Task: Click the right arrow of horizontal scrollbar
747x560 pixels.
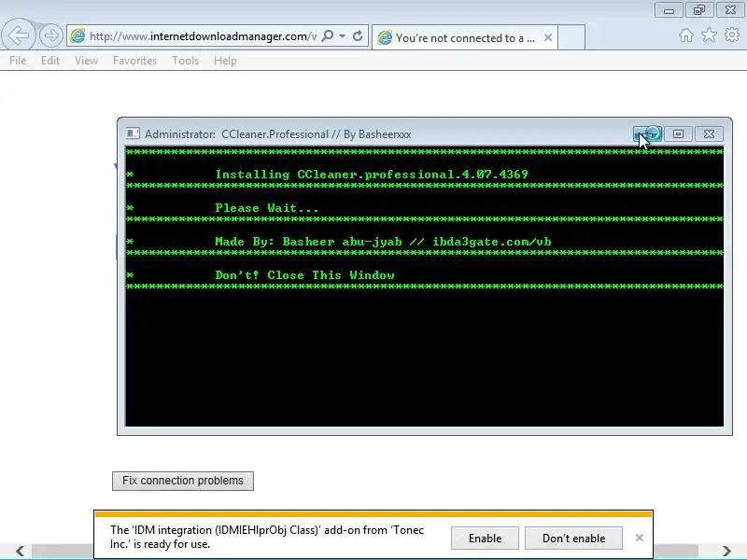Action: pyautogui.click(x=726, y=551)
